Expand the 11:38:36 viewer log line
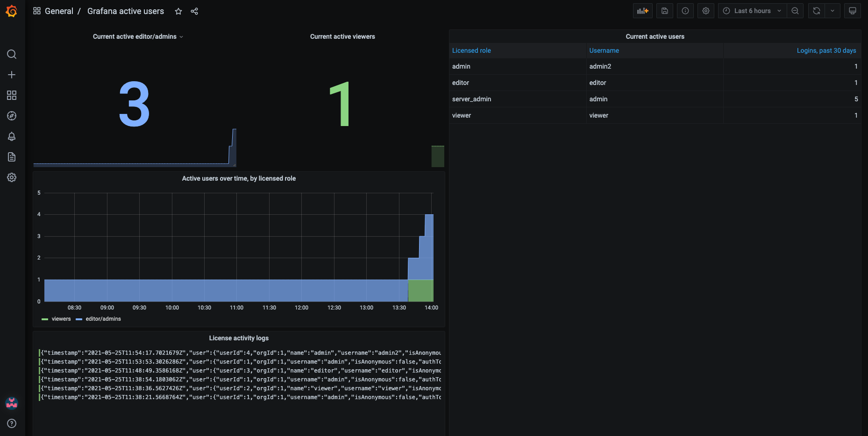 coord(240,388)
